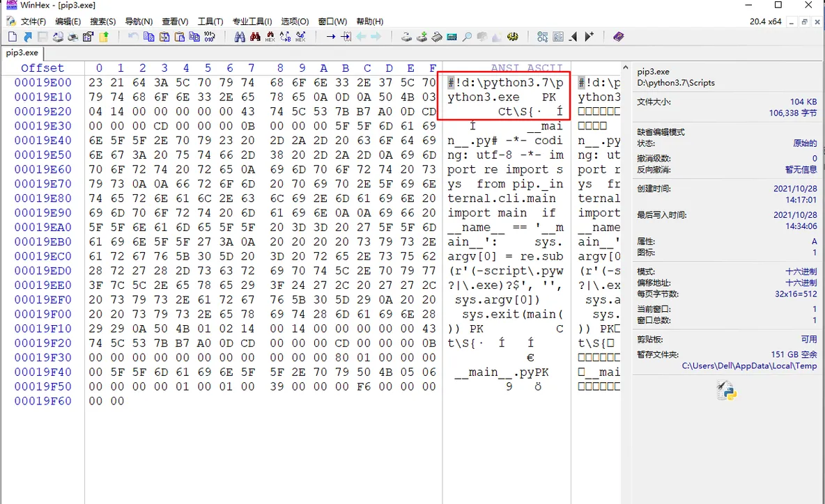Click offset row 00019E00
825x504 pixels.
pyautogui.click(x=43, y=83)
